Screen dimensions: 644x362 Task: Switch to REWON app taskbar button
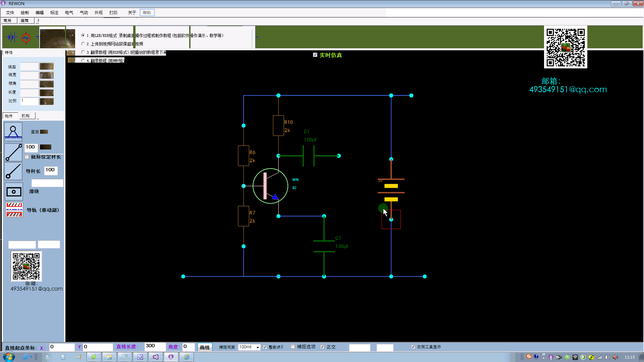pyautogui.click(x=171, y=357)
